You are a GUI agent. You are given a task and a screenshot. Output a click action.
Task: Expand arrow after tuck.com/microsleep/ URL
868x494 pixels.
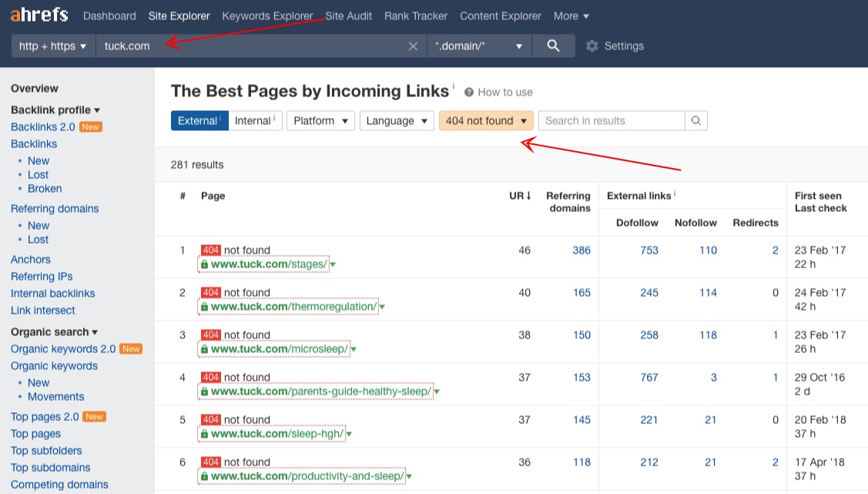(354, 349)
